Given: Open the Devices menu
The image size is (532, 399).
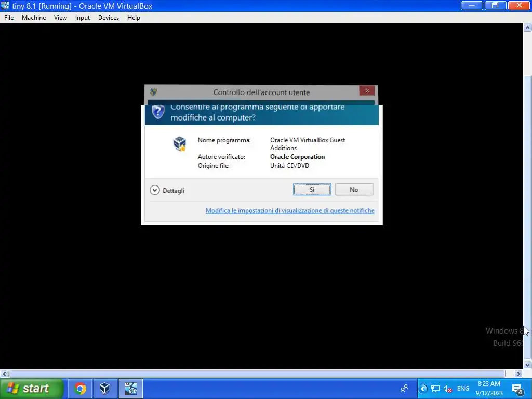Looking at the screenshot, I should 109,18.
